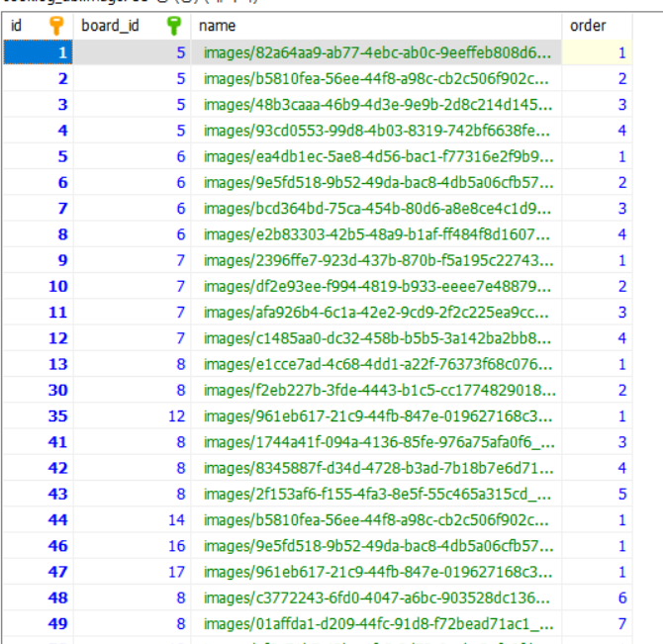Select name cell images/afa926b4-6c1a-42e2
663x644 pixels.
point(376,313)
